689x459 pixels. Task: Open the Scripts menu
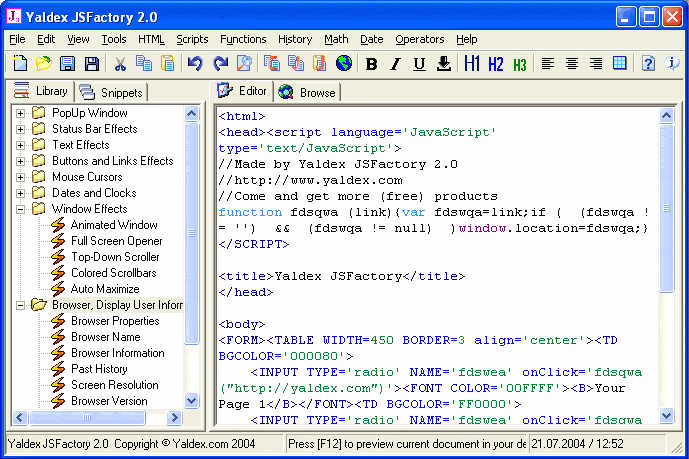(192, 40)
